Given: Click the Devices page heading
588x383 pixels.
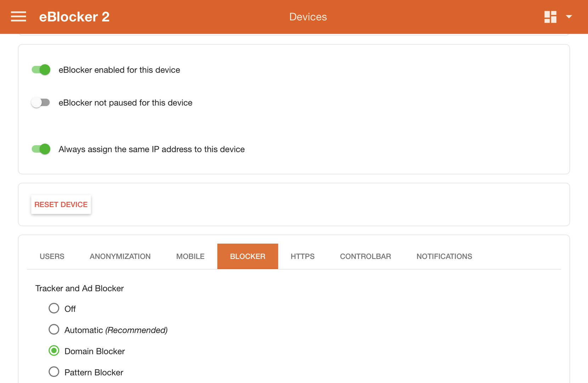Looking at the screenshot, I should tap(308, 17).
